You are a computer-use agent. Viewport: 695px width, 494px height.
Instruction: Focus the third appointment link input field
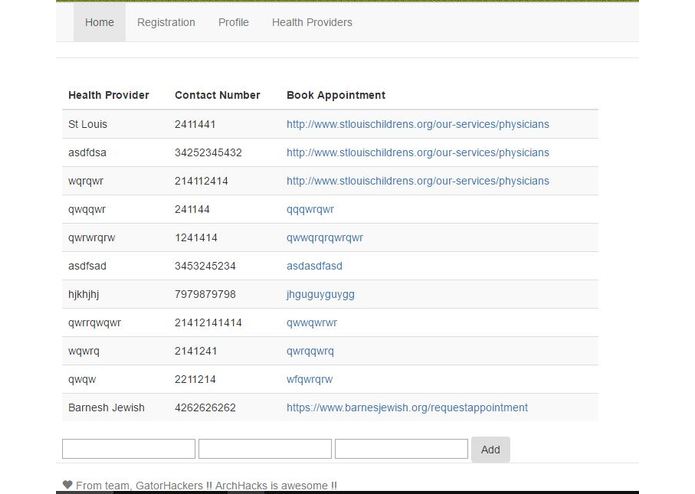(402, 449)
